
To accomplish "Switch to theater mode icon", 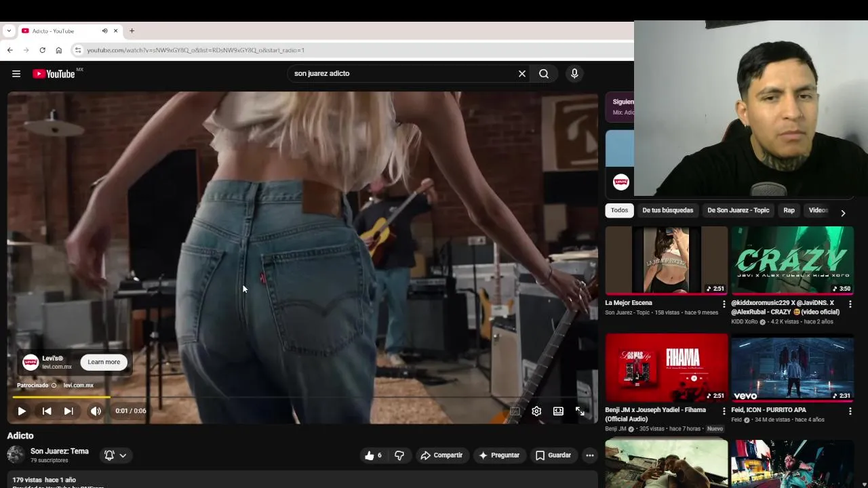I will point(558,411).
